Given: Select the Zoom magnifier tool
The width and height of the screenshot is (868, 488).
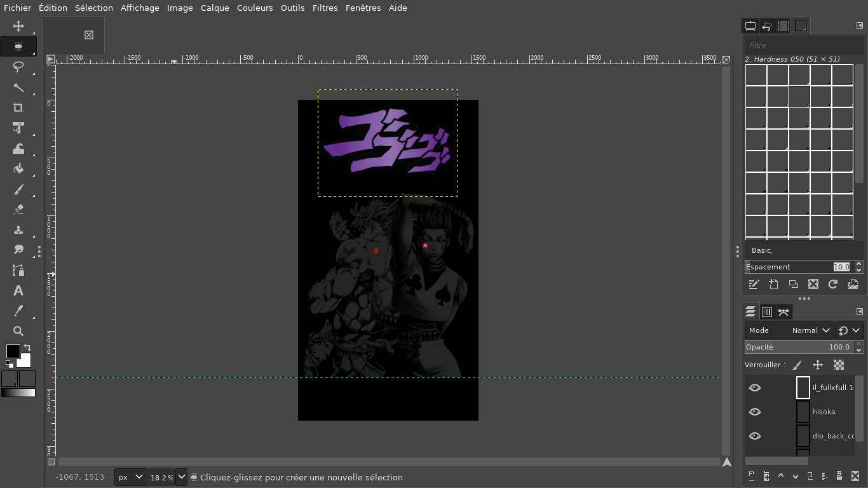Looking at the screenshot, I should tap(18, 331).
